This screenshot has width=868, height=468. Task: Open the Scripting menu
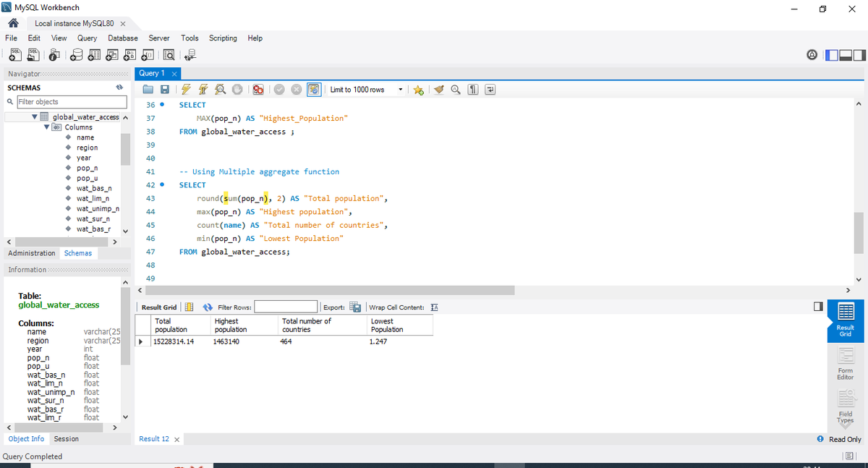223,38
